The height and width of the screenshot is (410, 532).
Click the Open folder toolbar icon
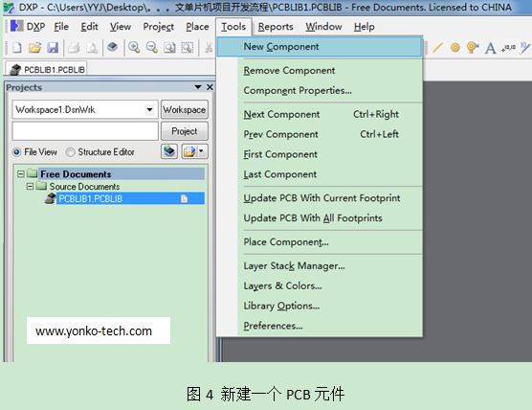[x=34, y=48]
